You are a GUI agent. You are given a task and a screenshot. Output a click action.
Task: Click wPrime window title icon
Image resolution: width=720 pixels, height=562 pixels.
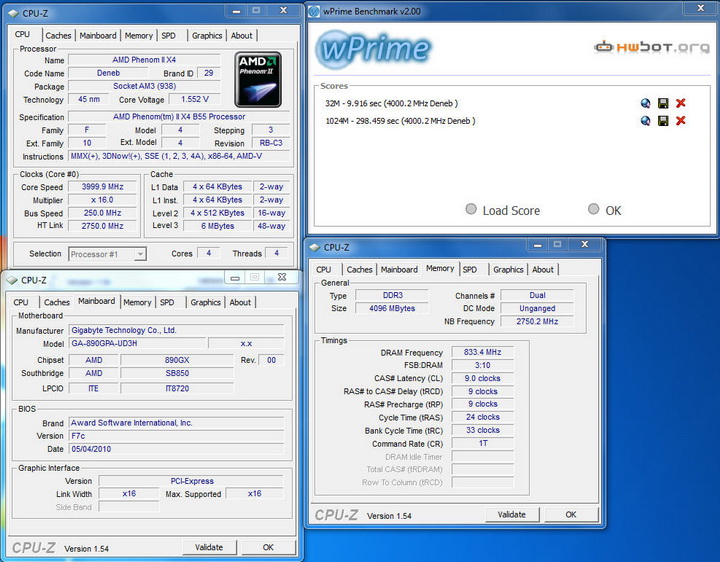coord(314,11)
